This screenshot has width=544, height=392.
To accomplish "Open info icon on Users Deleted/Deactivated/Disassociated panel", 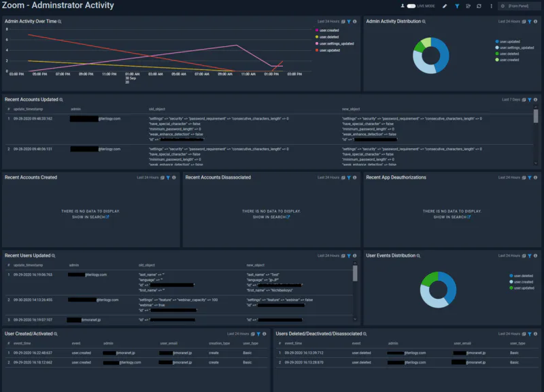I will point(535,334).
